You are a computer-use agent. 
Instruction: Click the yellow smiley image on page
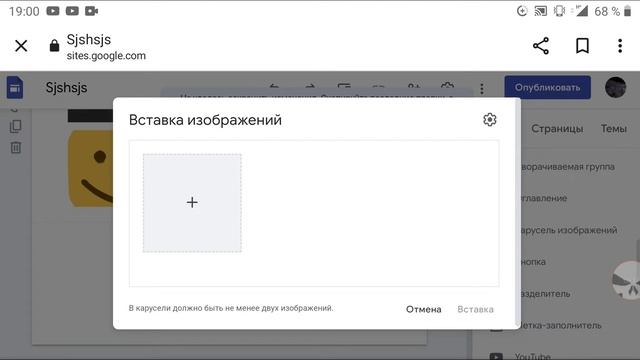[91, 168]
